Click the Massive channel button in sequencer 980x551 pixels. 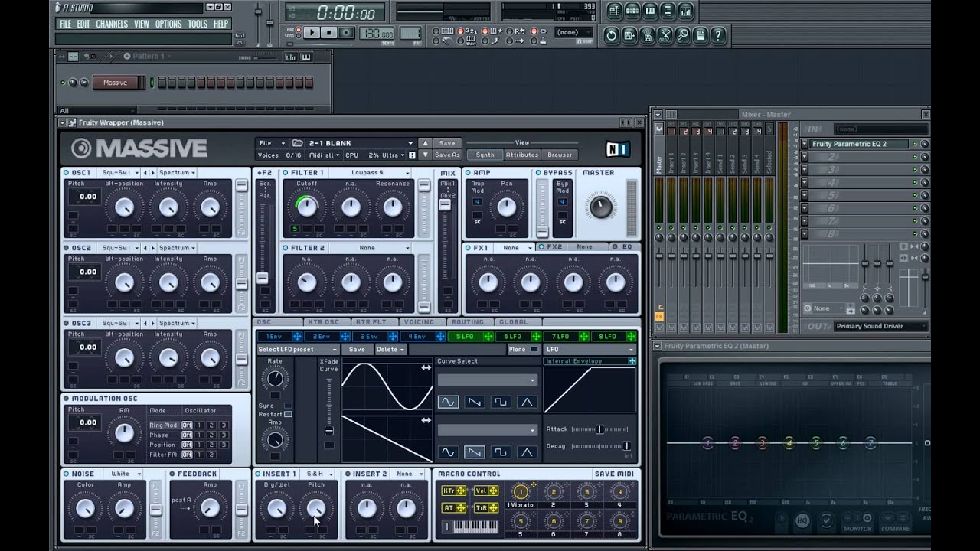click(x=115, y=83)
